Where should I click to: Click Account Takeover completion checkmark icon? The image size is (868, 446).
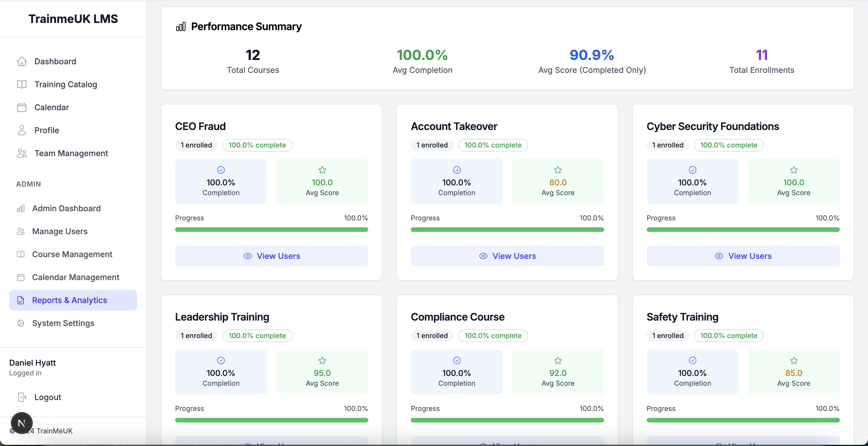click(x=457, y=170)
